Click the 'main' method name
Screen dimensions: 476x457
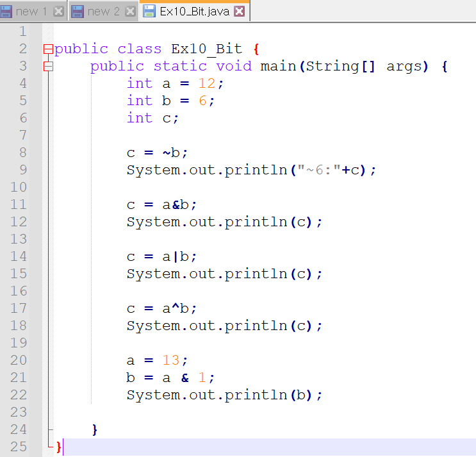coord(278,67)
